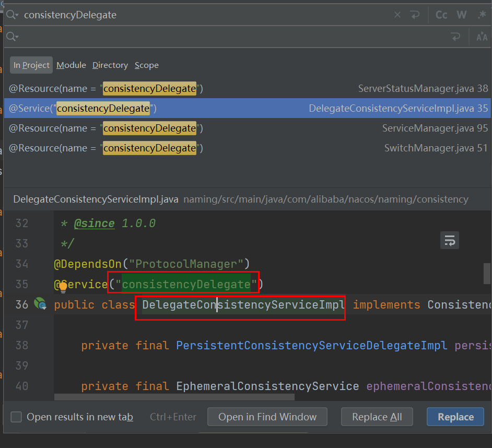
Task: Click line number 37 in the gutter
Action: coord(21,325)
